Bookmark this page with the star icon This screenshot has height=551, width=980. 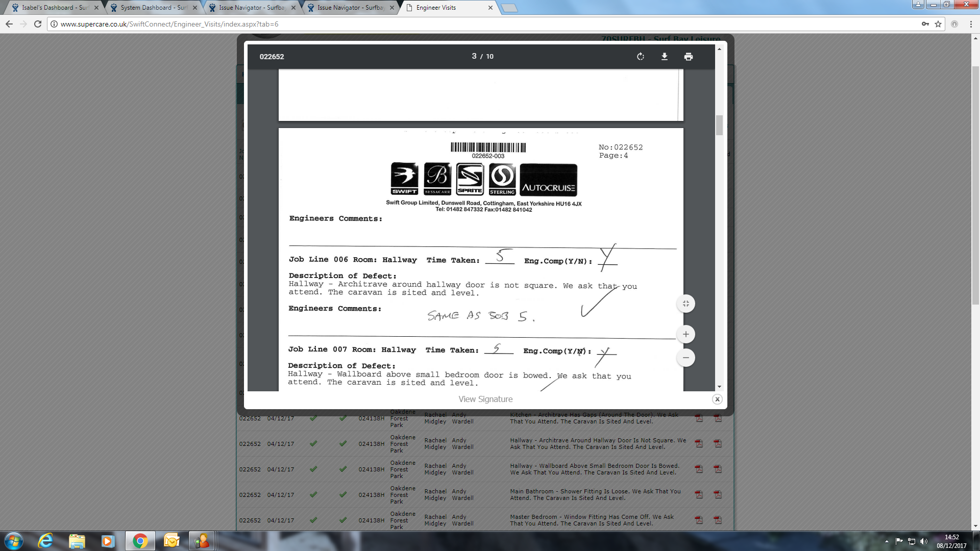pos(938,24)
